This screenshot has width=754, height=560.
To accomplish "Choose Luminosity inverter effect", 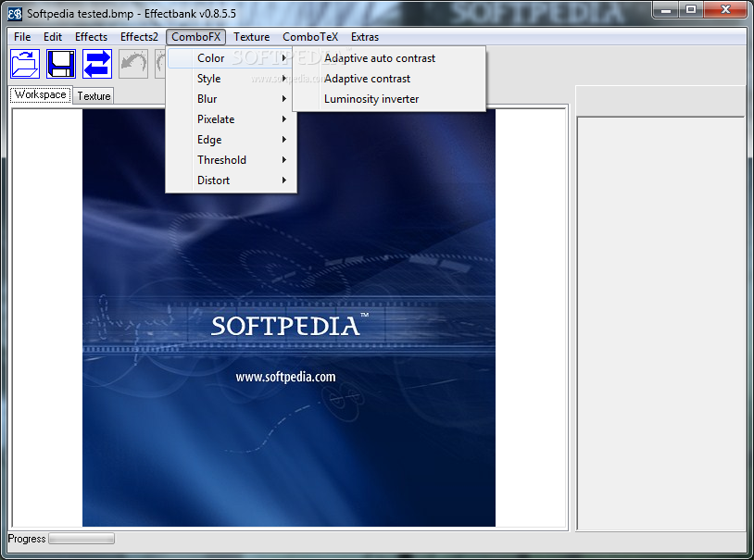I will pos(389,99).
